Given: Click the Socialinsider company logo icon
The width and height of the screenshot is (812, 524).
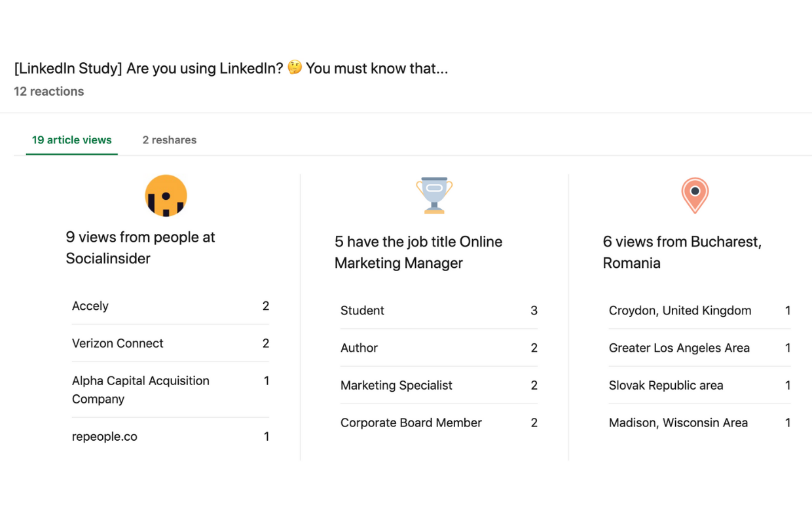Looking at the screenshot, I should point(166,195).
